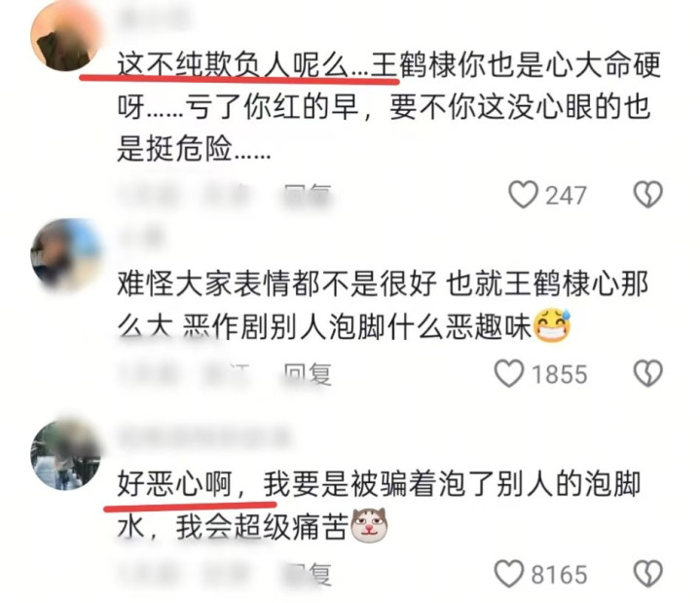Tap the blurred username of third commenter
This screenshot has height=603, width=700.
pos(203,436)
